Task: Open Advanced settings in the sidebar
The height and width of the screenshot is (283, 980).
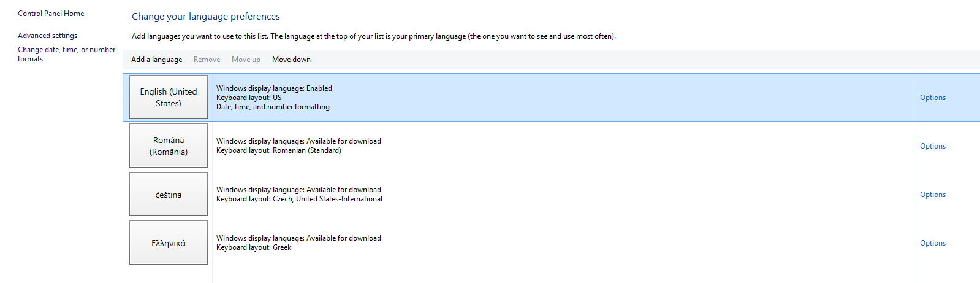Action: (47, 36)
